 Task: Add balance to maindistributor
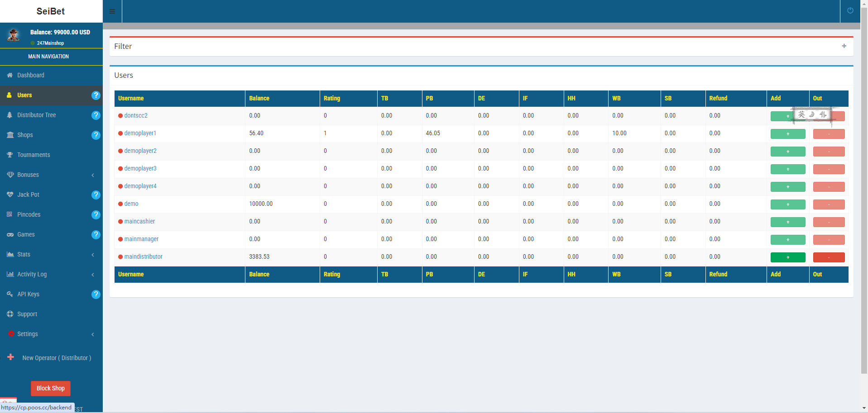788,257
